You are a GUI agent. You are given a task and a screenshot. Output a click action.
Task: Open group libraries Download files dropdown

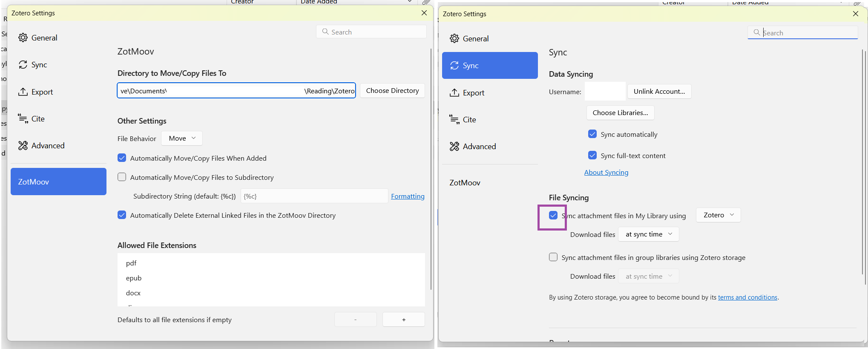[x=649, y=277]
